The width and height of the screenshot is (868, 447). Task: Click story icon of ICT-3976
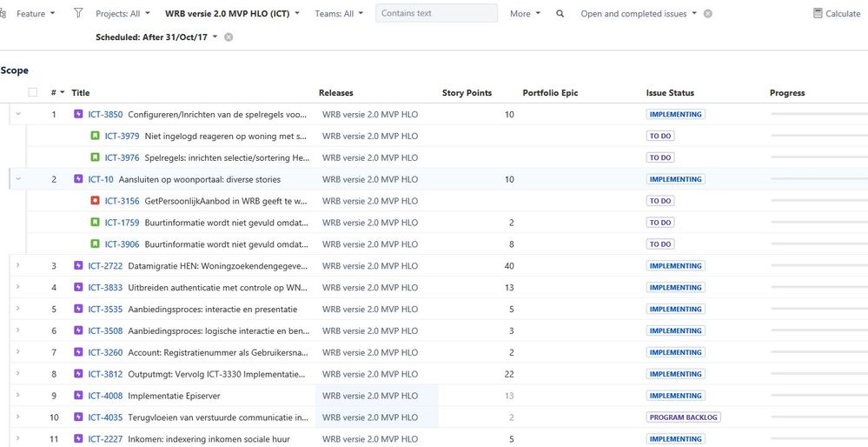click(x=96, y=157)
